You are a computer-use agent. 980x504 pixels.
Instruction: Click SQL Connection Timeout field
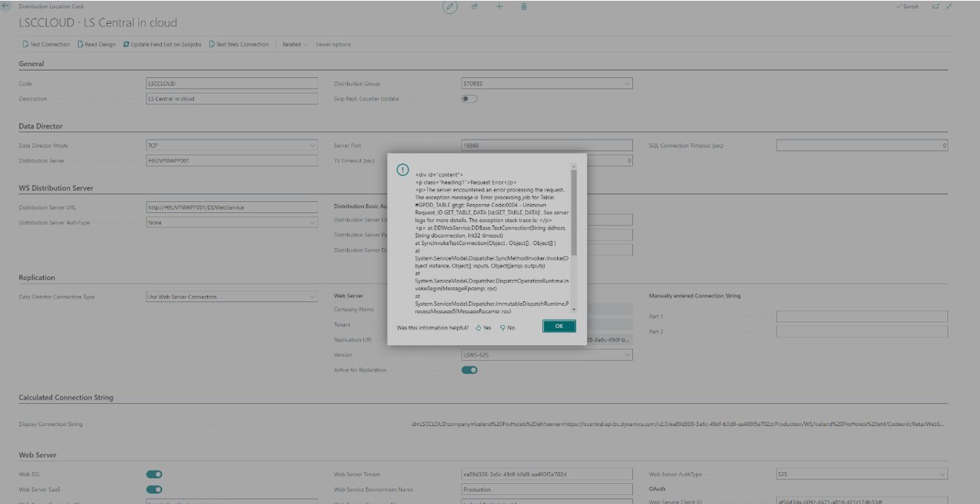862,145
